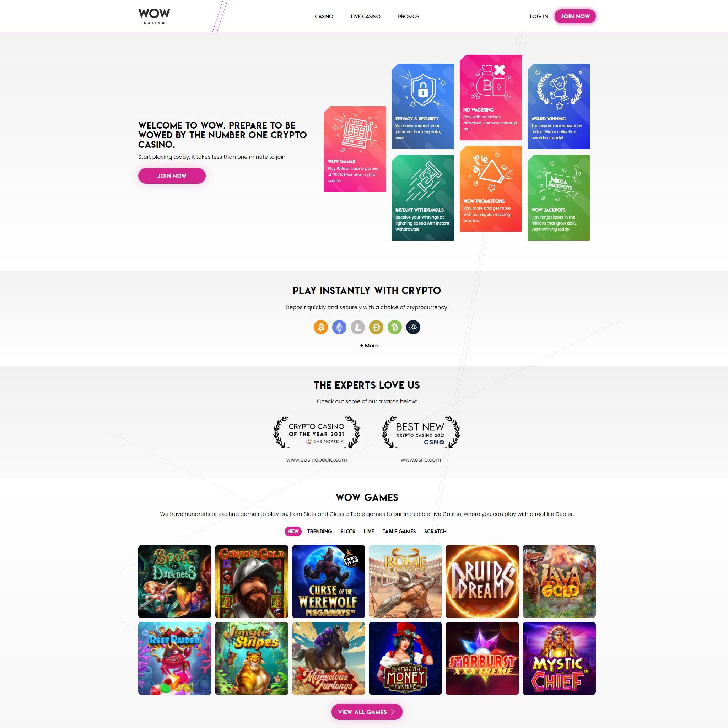Click the Dogecoin coin icon
The width and height of the screenshot is (728, 728).
[x=376, y=327]
